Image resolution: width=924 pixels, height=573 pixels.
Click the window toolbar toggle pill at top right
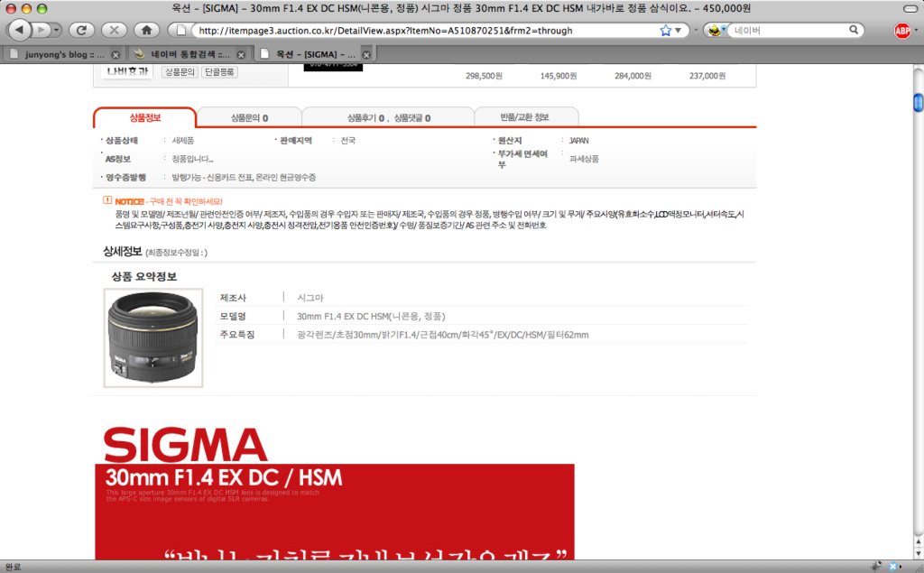click(x=910, y=9)
